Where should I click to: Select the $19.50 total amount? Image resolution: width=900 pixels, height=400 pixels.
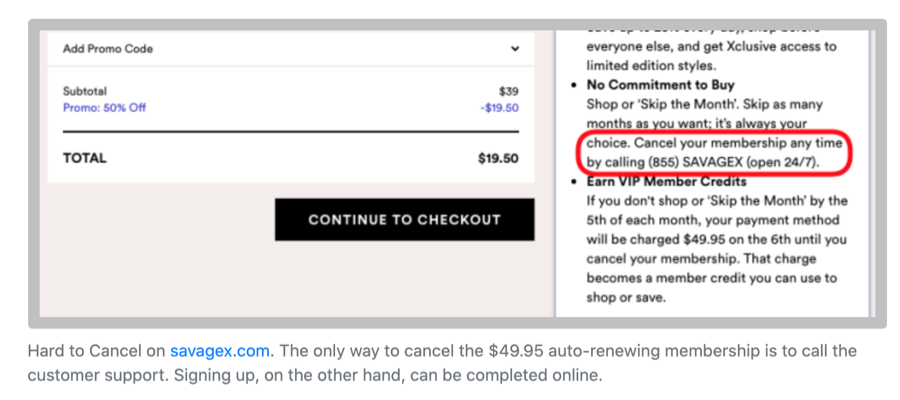point(498,158)
